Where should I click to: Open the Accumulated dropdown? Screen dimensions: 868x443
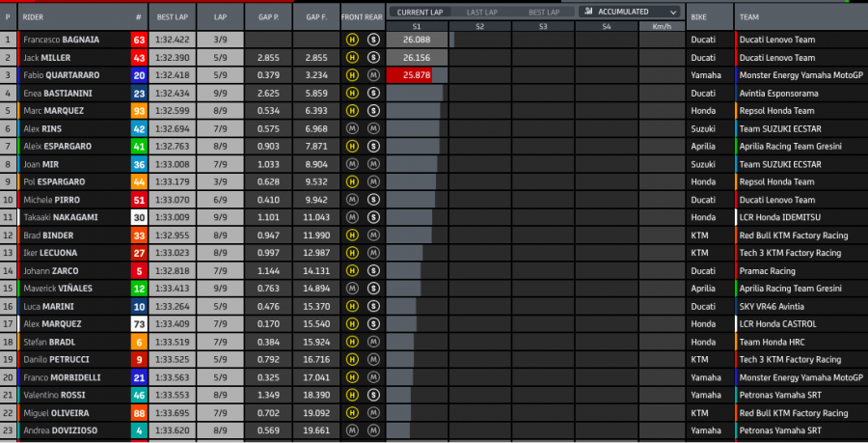tap(631, 12)
